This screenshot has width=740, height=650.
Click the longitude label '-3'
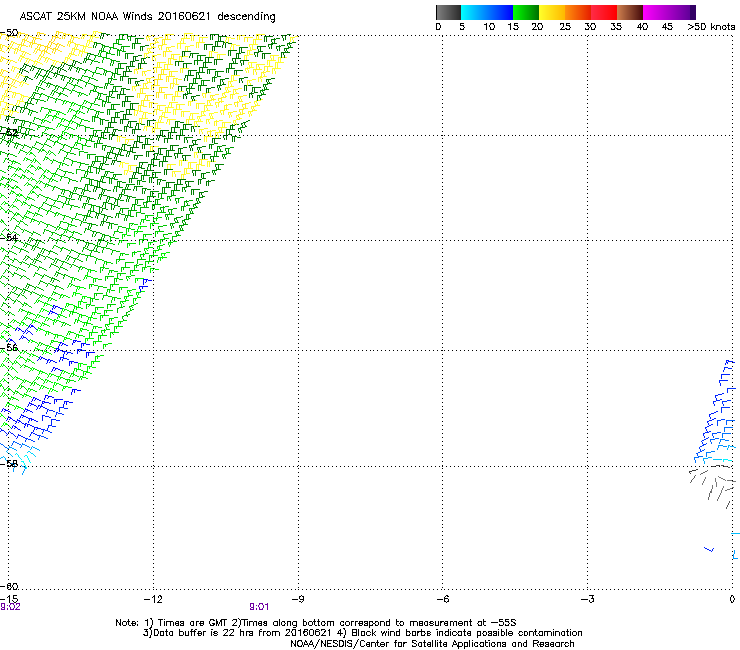coord(587,599)
